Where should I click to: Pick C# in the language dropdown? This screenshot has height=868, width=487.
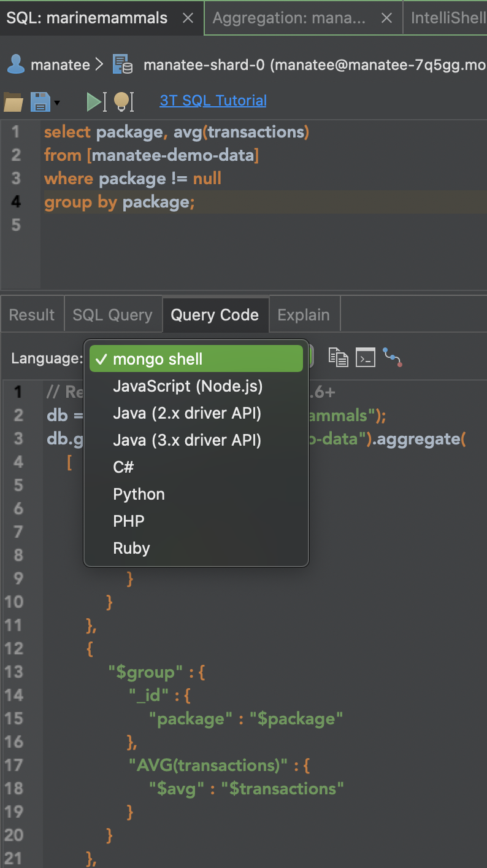(123, 467)
